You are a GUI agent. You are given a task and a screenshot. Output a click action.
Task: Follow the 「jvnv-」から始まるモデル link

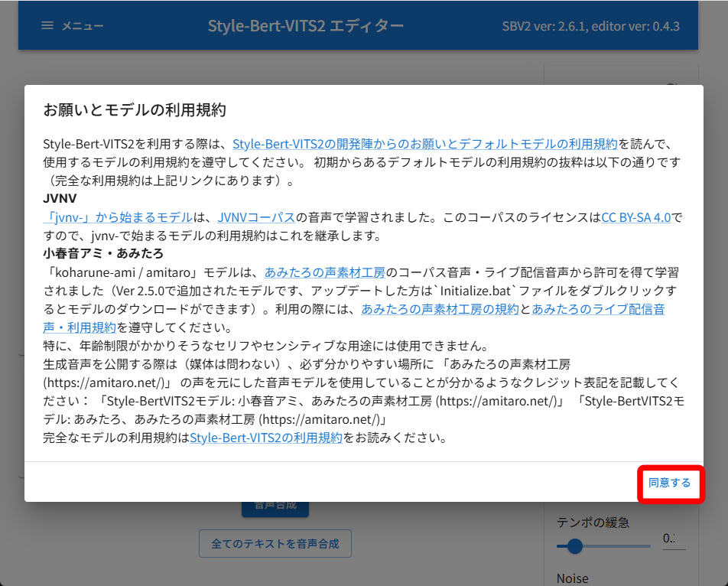point(118,217)
